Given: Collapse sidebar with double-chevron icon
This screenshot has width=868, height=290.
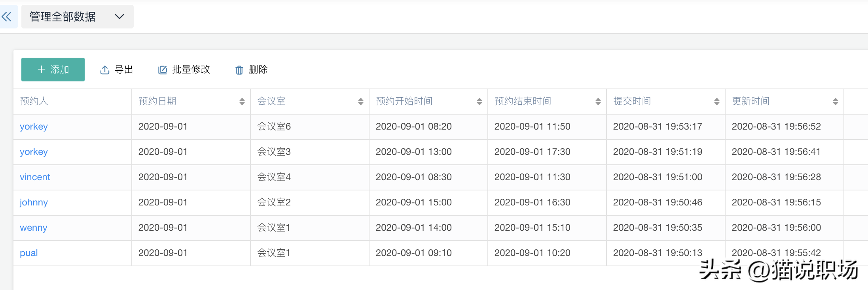Looking at the screenshot, I should [7, 17].
